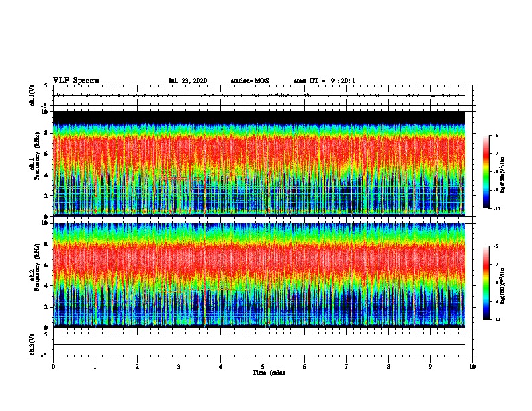Click time axis tick label "4"

[x=221, y=367]
